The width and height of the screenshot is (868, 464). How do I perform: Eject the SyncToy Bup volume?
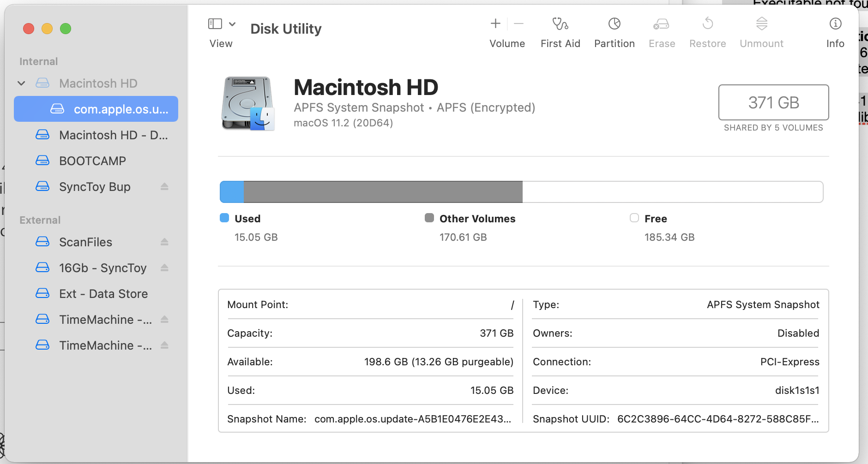(x=164, y=187)
